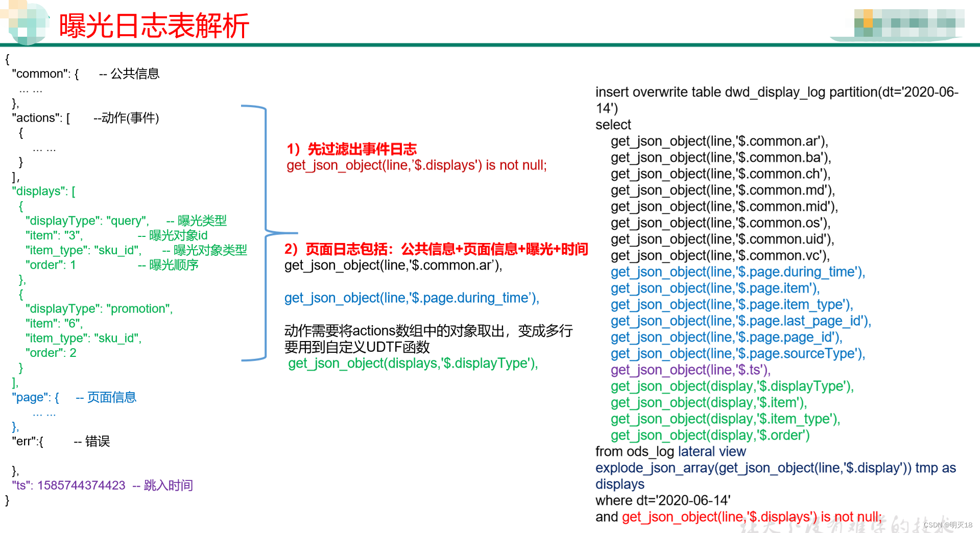Click the red note 1) 先过滤出事件日志
Image resolution: width=980 pixels, height=533 pixels.
(x=351, y=149)
